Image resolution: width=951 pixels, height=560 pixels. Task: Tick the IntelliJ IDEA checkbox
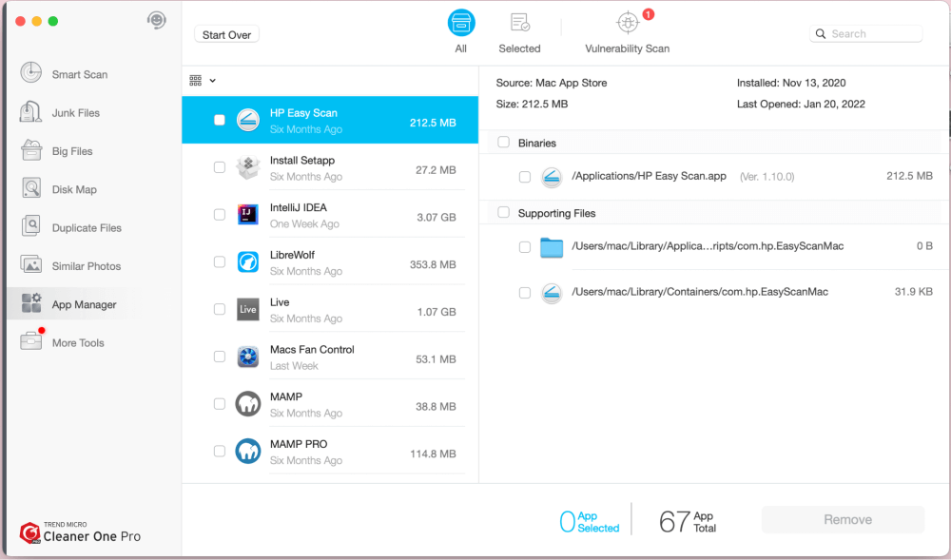pos(220,215)
